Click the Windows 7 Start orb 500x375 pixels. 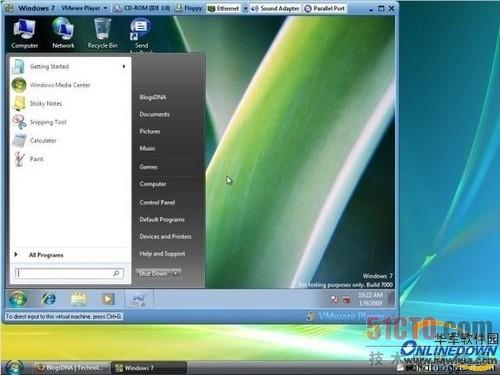tap(17, 298)
